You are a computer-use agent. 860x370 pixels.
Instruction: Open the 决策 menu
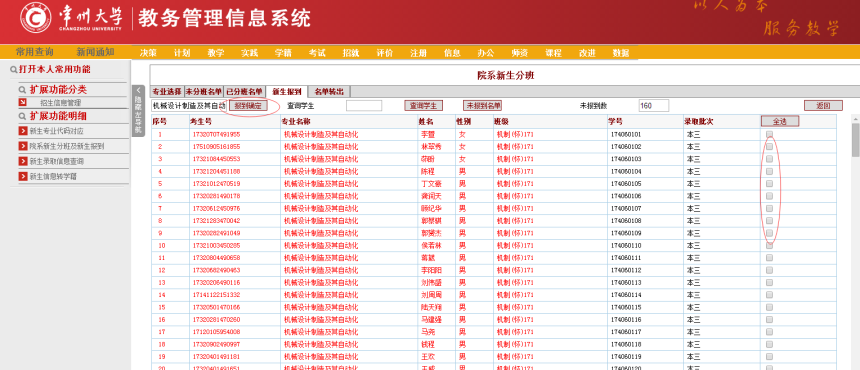(x=149, y=53)
